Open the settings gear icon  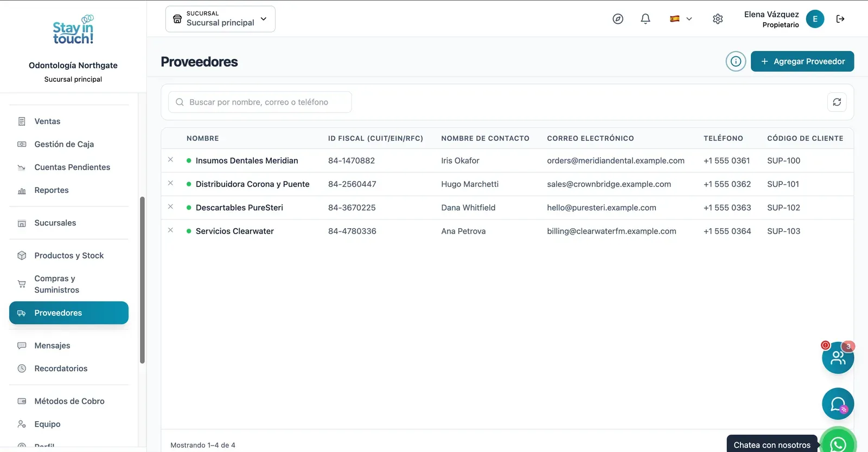pyautogui.click(x=718, y=19)
